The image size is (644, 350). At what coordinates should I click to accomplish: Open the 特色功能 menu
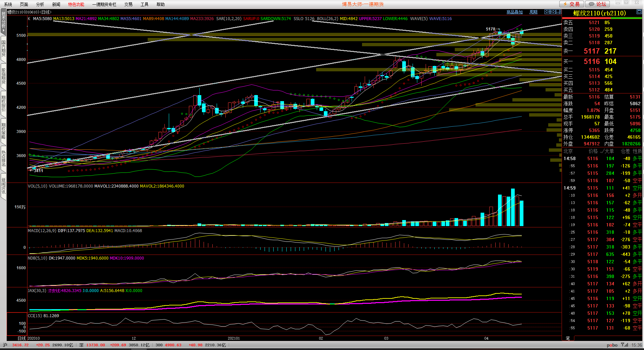click(76, 4)
